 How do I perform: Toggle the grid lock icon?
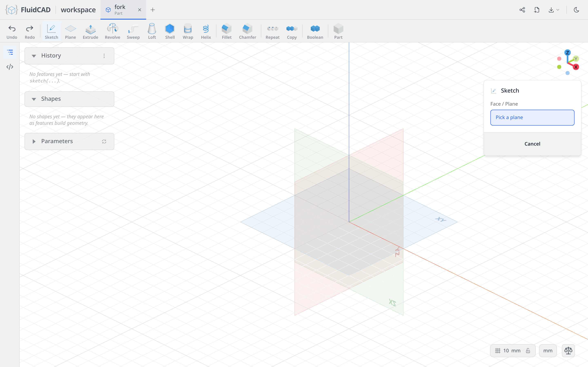click(528, 350)
